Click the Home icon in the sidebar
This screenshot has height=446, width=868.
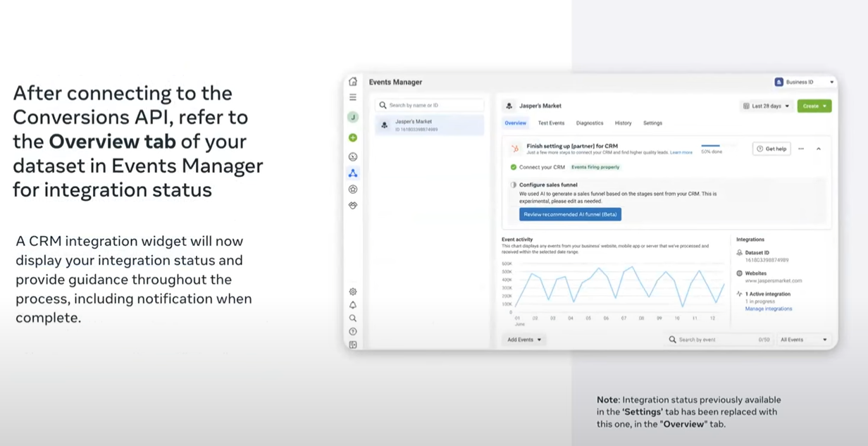pos(353,82)
